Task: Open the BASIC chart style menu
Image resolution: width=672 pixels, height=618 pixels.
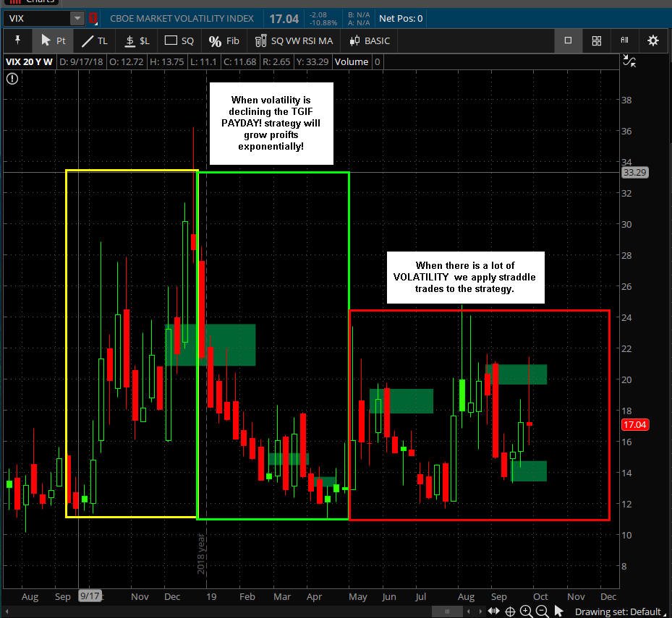Action: coord(370,40)
